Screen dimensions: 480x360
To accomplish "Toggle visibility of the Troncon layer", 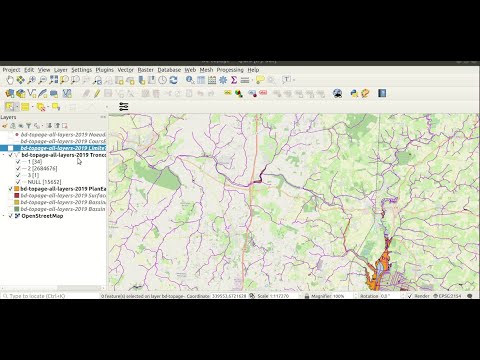I will pyautogui.click(x=11, y=155).
